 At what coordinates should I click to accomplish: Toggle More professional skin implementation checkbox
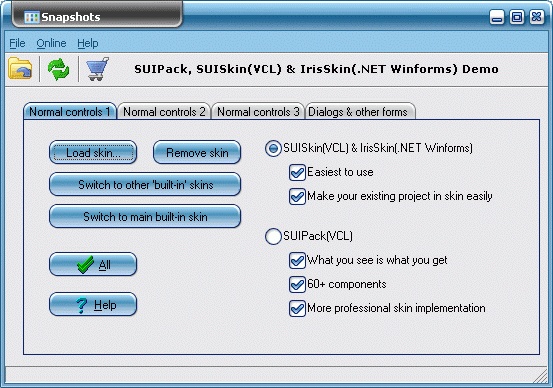[297, 308]
